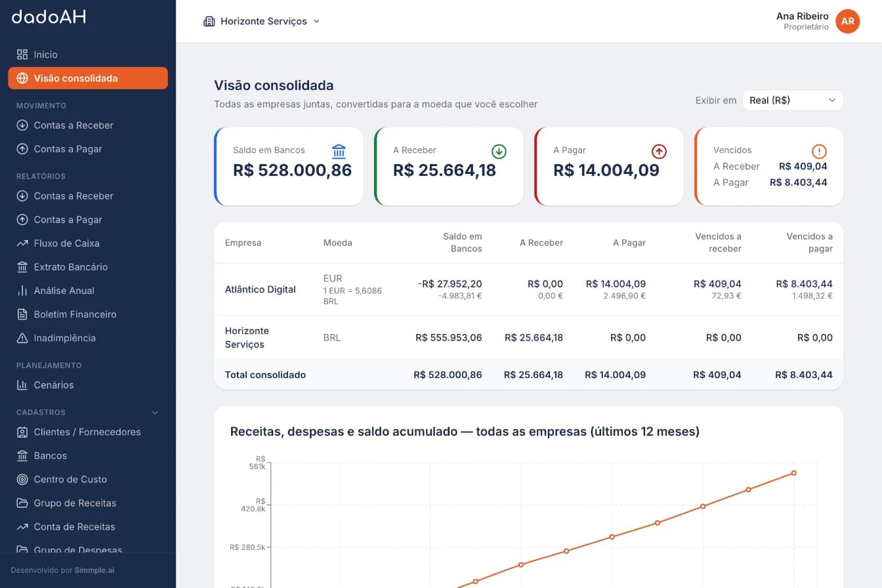The width and height of the screenshot is (882, 588).
Task: Click the A Receber R$ 25.664,18 card
Action: pyautogui.click(x=449, y=166)
